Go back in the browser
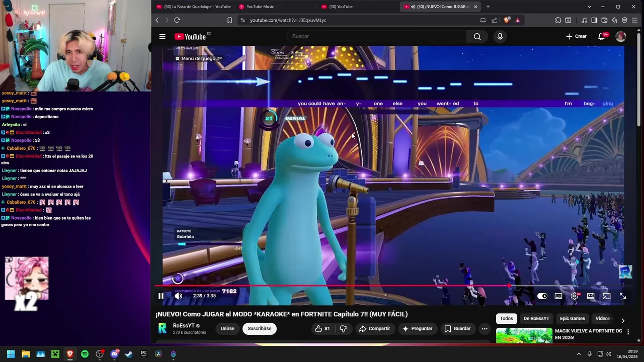Viewport: 644px width, 362px height. pos(157,20)
